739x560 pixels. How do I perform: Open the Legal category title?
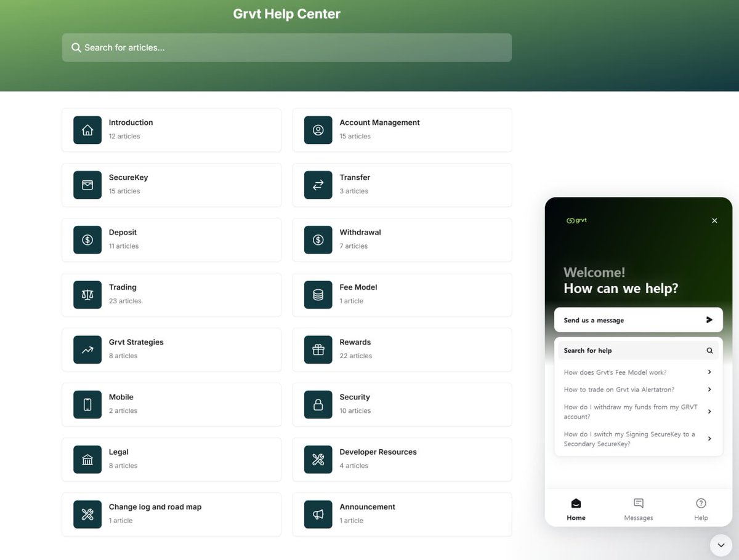[119, 452]
